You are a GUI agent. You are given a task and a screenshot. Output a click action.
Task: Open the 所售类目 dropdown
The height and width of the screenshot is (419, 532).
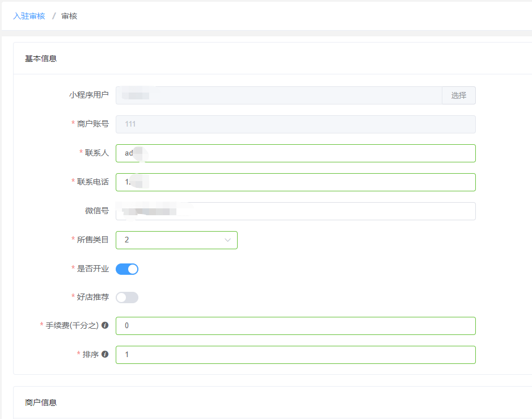176,240
